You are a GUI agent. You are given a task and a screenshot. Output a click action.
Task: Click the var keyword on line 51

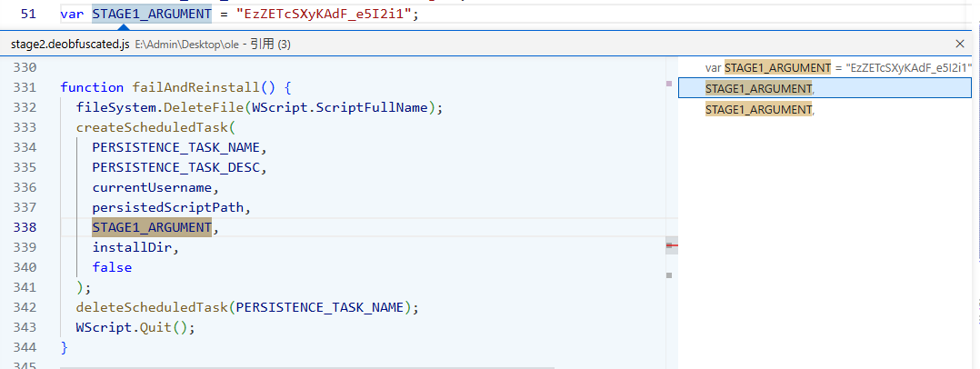click(x=72, y=13)
